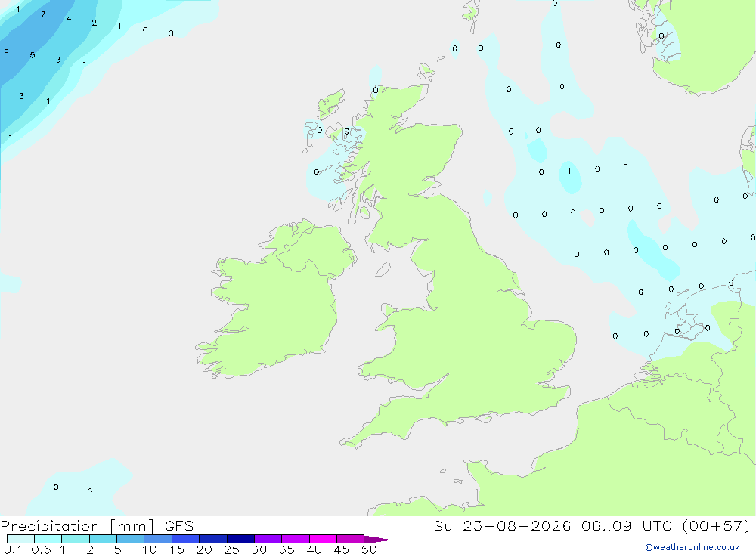This screenshot has height=554, width=756.
Task: Click the 1–2 mm legend color box
Action: 75,539
